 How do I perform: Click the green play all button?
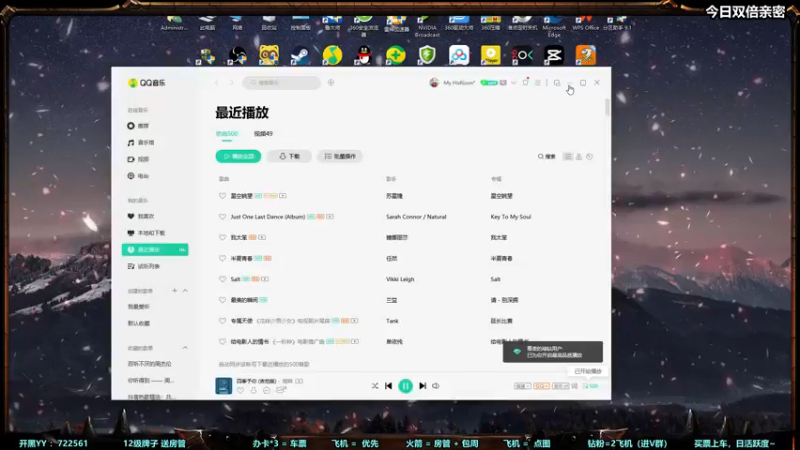tap(238, 156)
